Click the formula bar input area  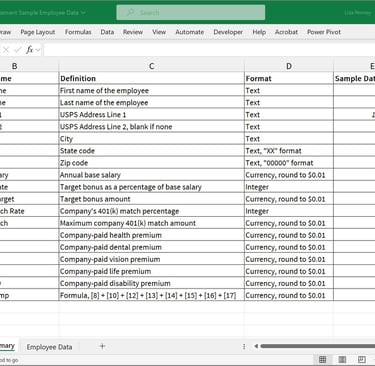(x=209, y=50)
